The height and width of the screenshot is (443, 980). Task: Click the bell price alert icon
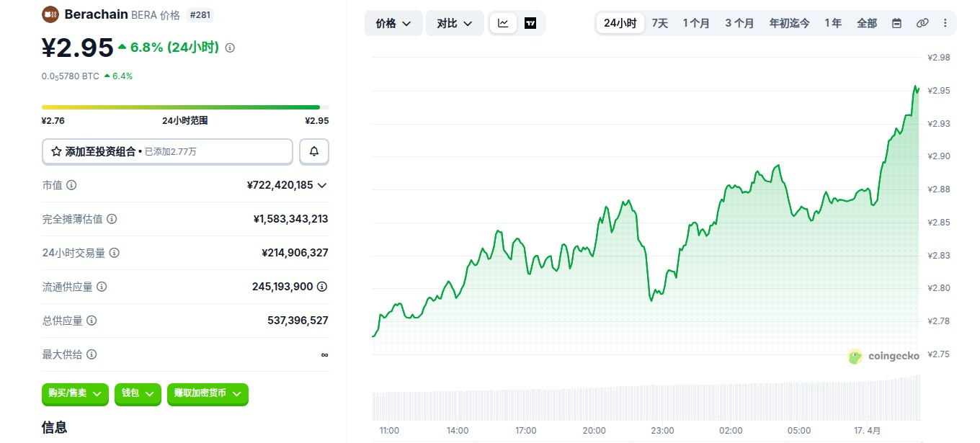click(x=314, y=152)
